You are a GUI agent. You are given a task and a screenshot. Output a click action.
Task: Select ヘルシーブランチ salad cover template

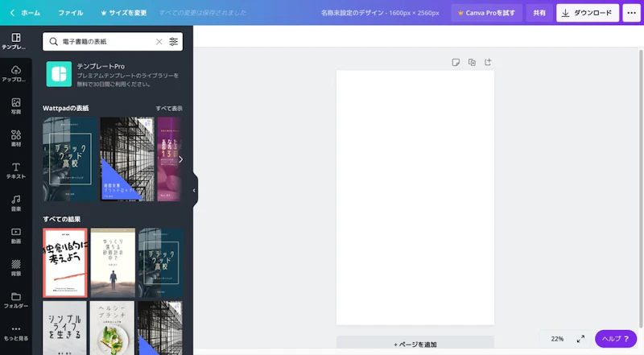click(x=112, y=328)
